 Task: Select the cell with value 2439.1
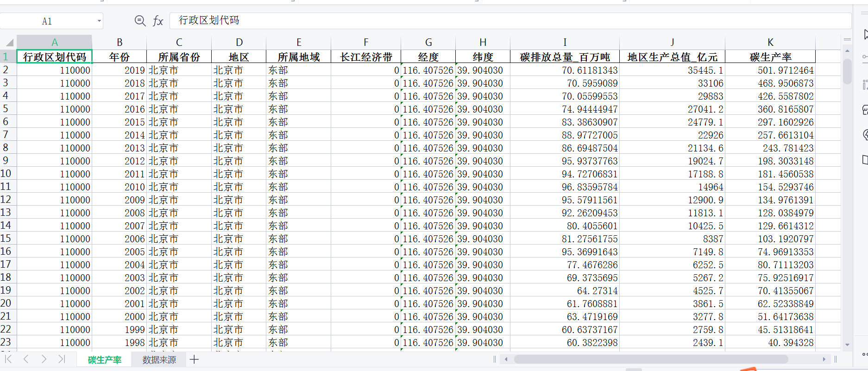pos(673,342)
